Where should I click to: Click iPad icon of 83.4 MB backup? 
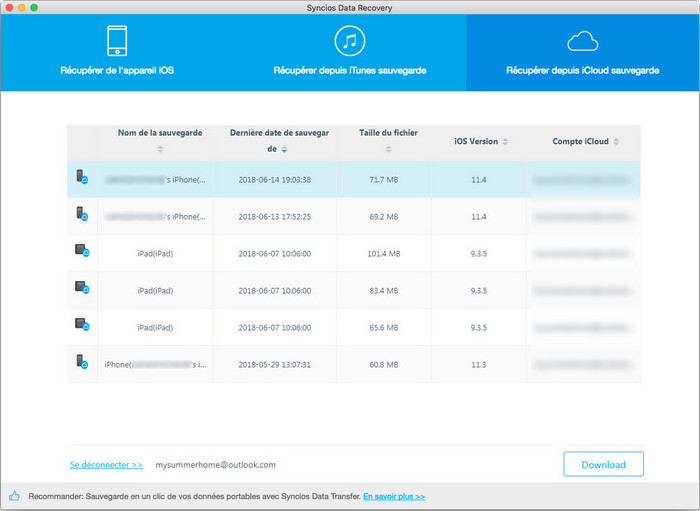pyautogui.click(x=82, y=287)
